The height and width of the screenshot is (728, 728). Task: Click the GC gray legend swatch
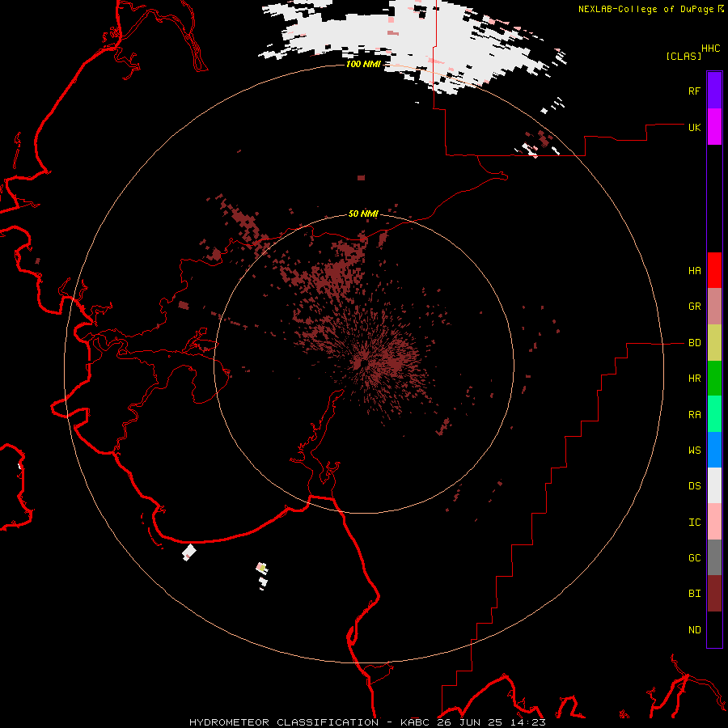point(714,557)
